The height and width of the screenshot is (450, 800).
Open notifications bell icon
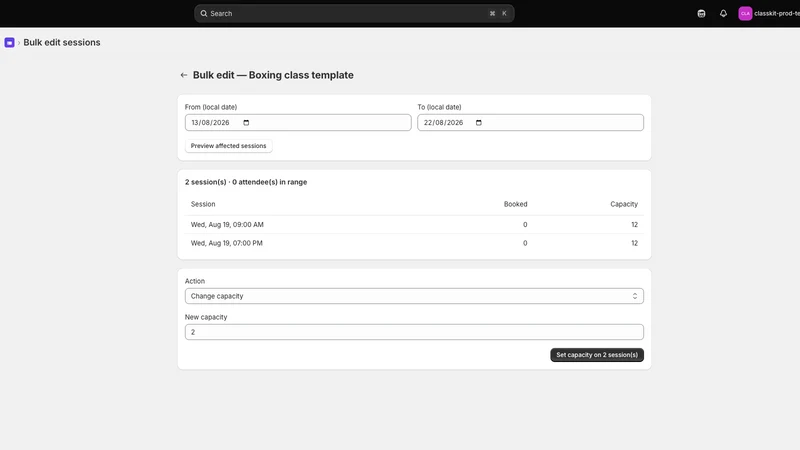point(723,14)
